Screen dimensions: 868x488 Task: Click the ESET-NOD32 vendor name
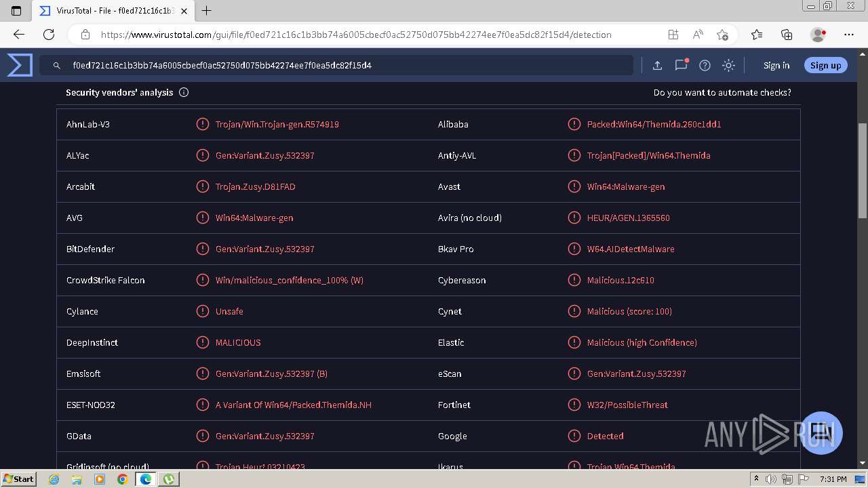pyautogui.click(x=91, y=405)
